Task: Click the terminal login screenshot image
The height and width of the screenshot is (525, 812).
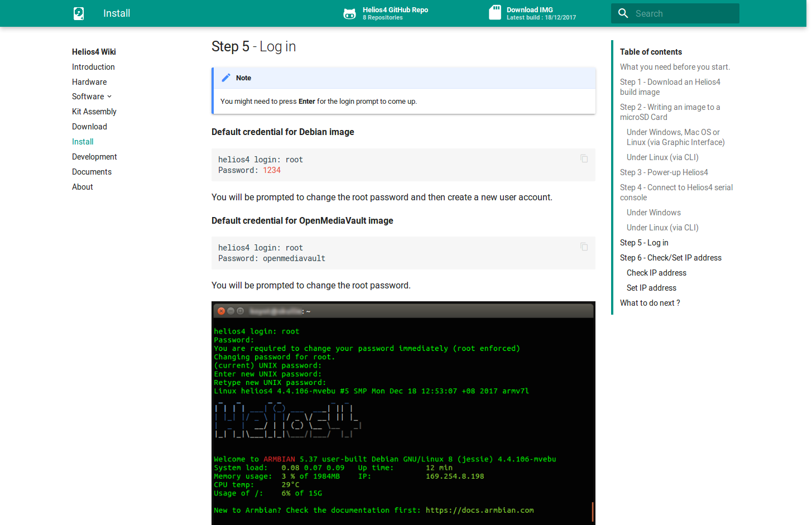Action: pyautogui.click(x=403, y=413)
